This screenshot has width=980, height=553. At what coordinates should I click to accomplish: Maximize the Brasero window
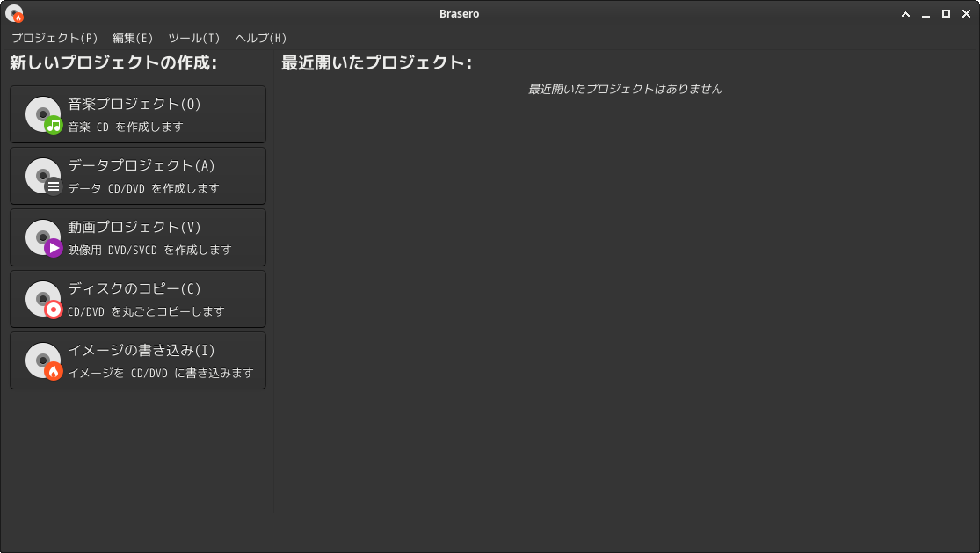[947, 14]
